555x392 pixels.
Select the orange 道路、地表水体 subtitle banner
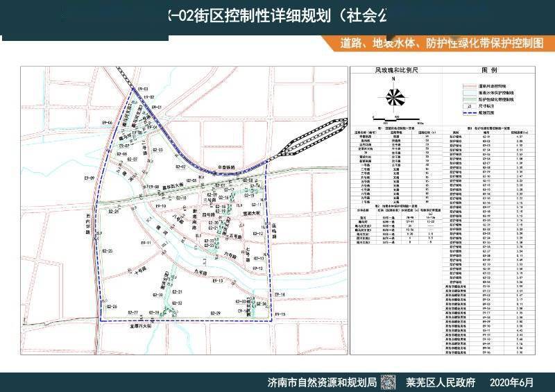[x=438, y=43]
